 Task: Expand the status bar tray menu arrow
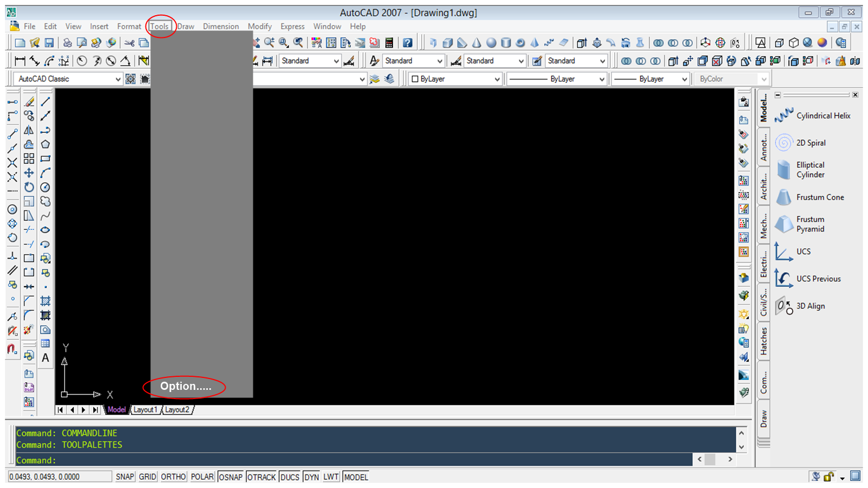click(843, 478)
